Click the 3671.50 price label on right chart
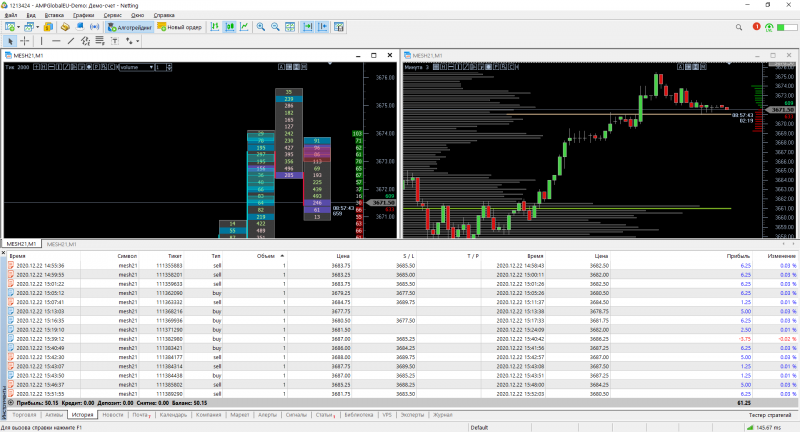Screen dimensions: 800x432 [x=782, y=110]
